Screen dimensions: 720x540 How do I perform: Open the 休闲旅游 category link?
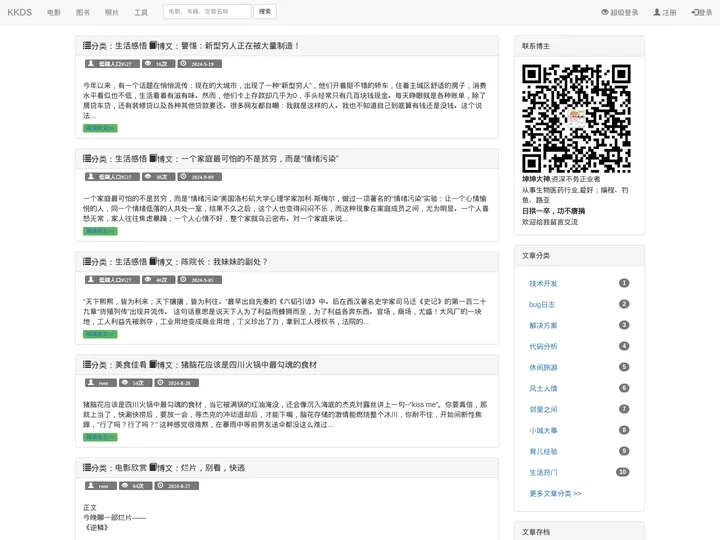pos(543,367)
